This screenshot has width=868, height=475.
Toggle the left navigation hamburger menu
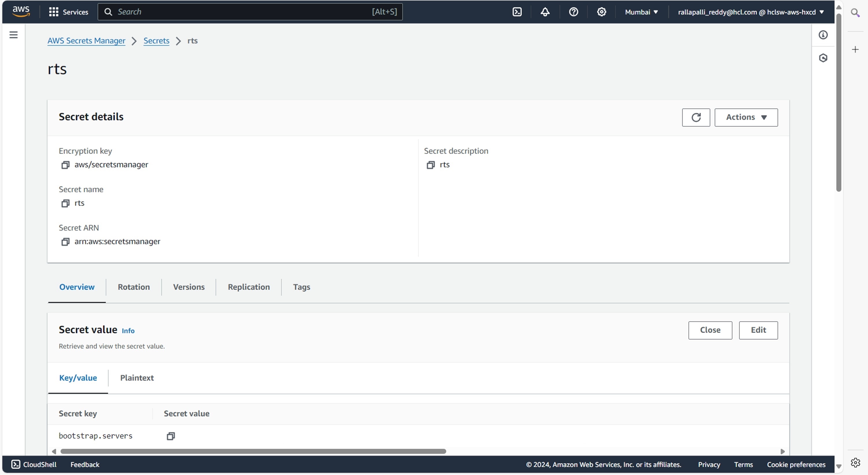14,35
